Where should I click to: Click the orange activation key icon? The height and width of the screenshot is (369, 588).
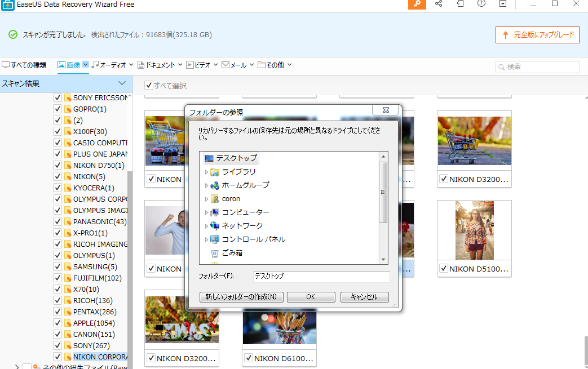click(x=417, y=4)
